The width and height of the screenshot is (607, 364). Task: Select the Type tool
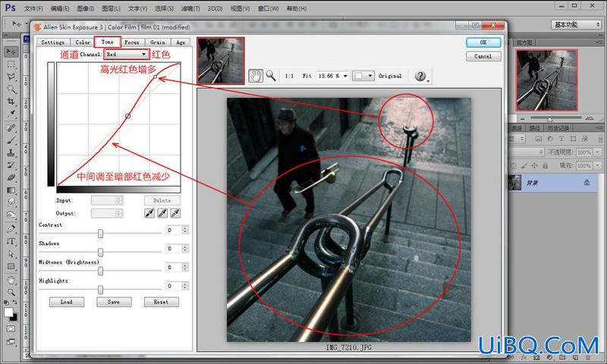tap(11, 241)
